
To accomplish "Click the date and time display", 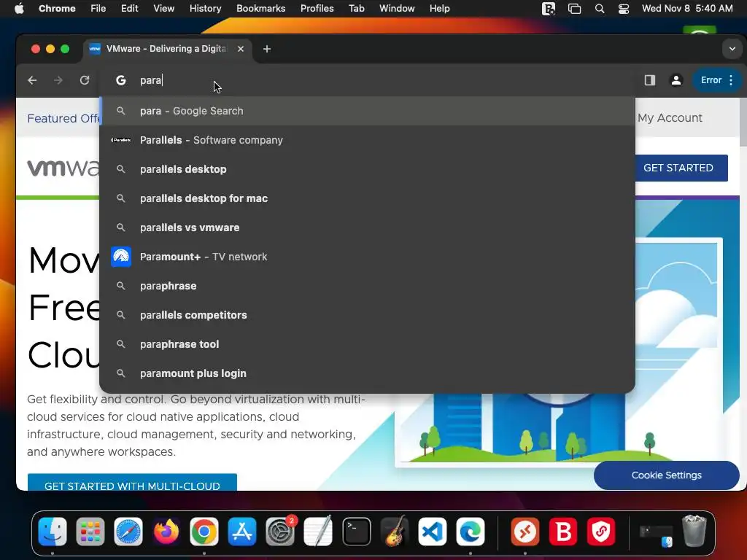I will tap(687, 9).
